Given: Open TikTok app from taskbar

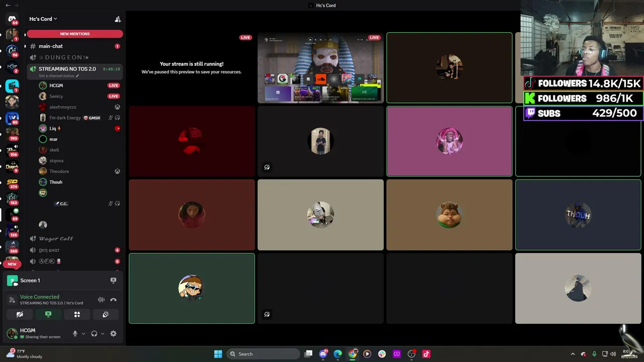Looking at the screenshot, I should (426, 354).
